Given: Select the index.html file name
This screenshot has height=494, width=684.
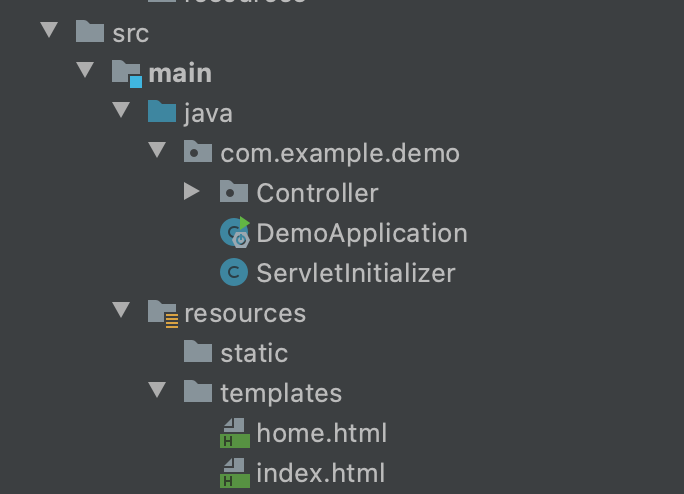Looking at the screenshot, I should point(320,473).
